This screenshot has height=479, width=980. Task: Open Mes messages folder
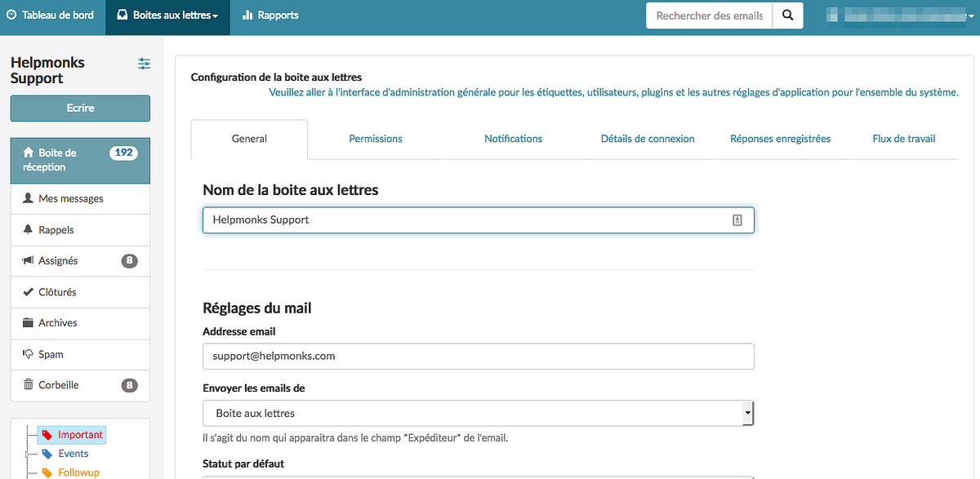point(80,199)
